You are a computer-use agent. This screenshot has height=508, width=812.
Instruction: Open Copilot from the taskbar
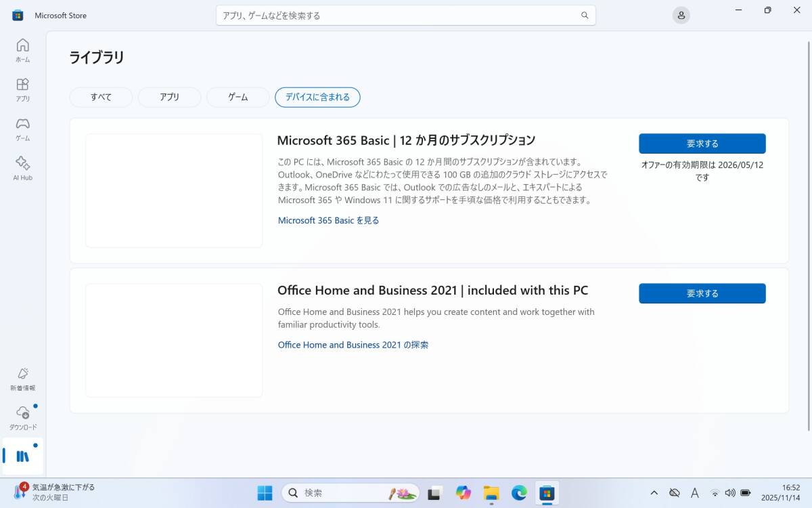coord(463,493)
